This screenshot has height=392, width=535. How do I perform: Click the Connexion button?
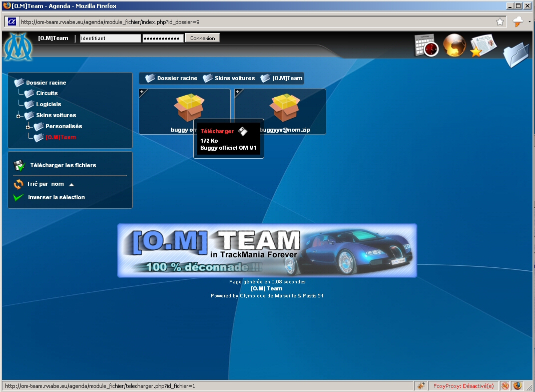[202, 38]
